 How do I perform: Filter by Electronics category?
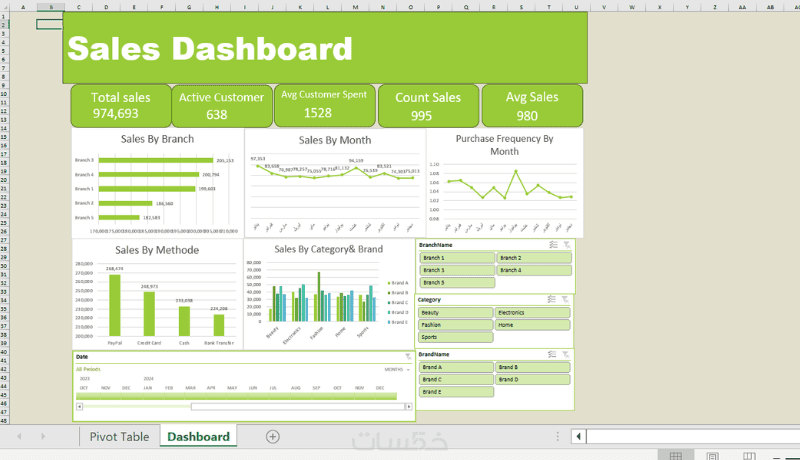[x=533, y=312]
